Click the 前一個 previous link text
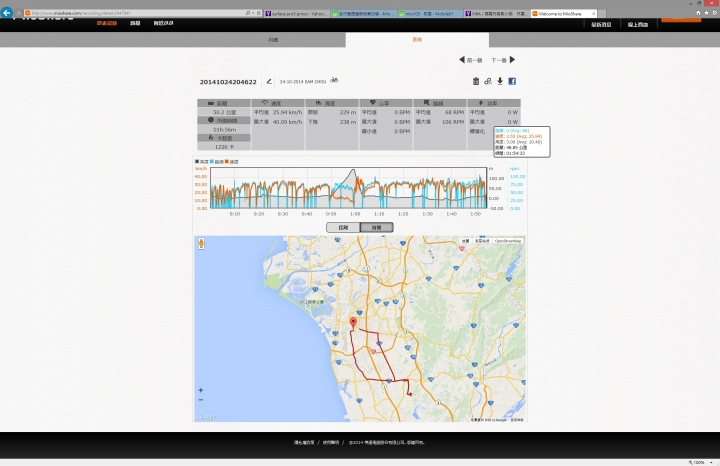Image resolution: width=720 pixels, height=466 pixels. 474,60
